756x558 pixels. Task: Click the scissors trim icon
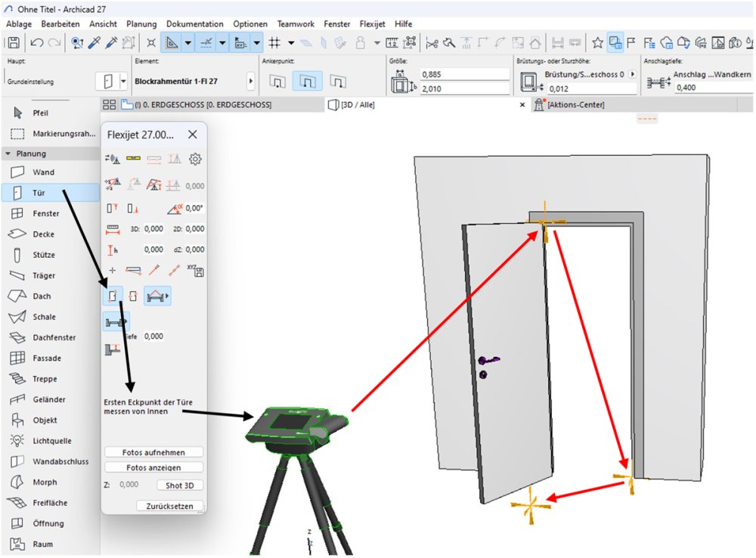click(x=432, y=43)
